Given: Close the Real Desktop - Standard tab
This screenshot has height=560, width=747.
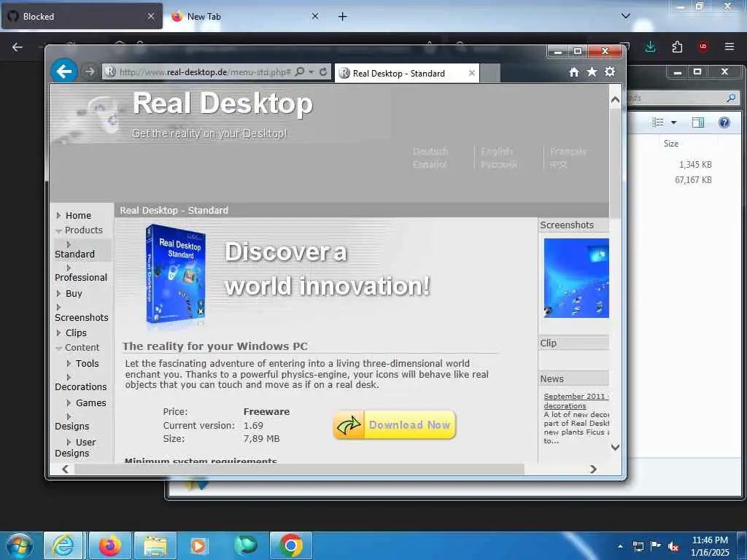Looking at the screenshot, I should point(472,74).
